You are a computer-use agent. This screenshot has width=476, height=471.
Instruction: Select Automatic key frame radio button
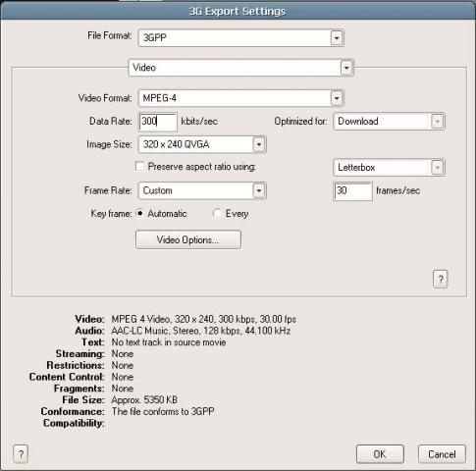coord(140,214)
